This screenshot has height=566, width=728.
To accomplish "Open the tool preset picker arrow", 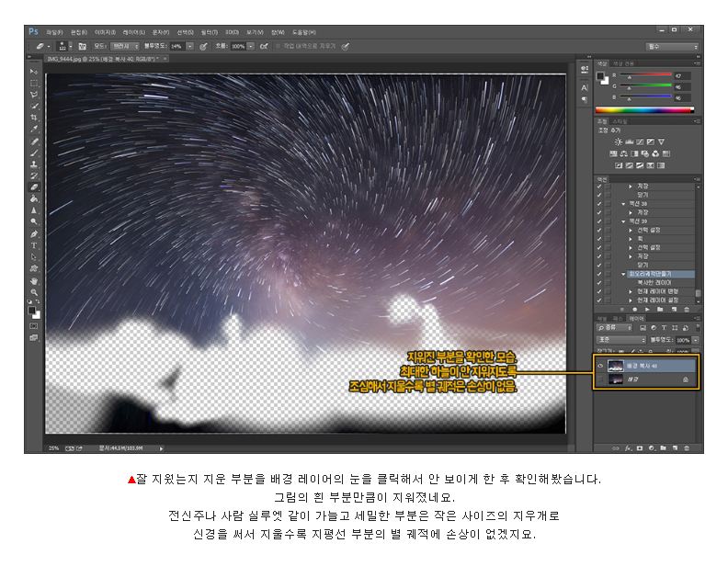I will 49,46.
